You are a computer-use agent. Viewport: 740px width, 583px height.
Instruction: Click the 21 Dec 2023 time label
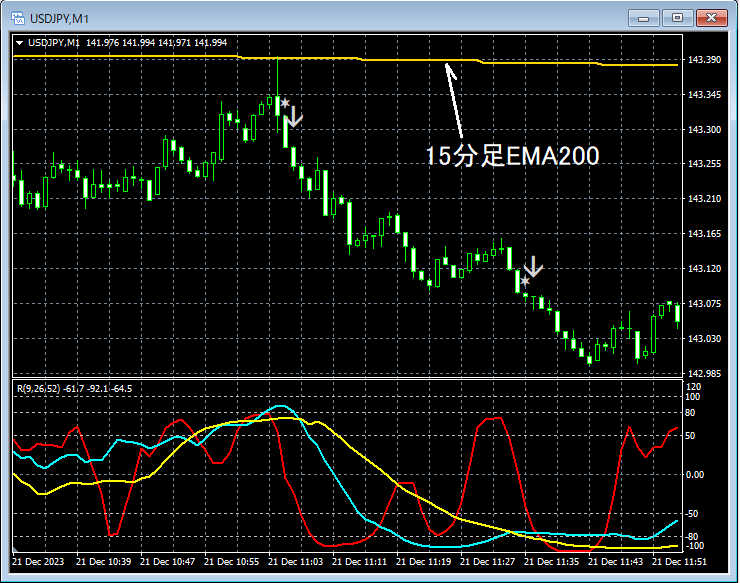coord(38,562)
